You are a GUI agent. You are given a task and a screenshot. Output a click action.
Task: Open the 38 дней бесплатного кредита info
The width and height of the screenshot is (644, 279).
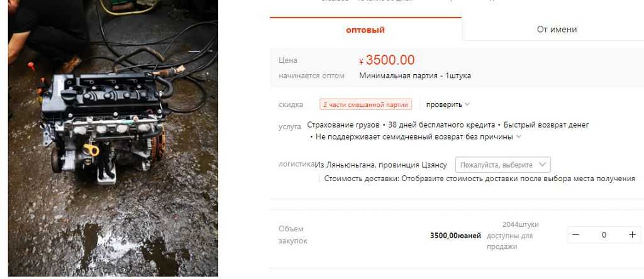click(441, 124)
